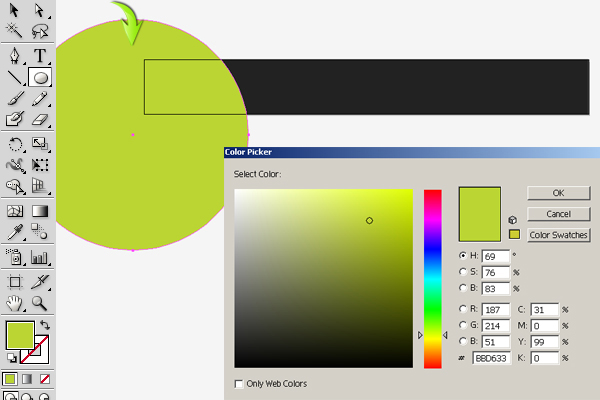
Task: Click the R field showing 187
Action: (x=496, y=310)
